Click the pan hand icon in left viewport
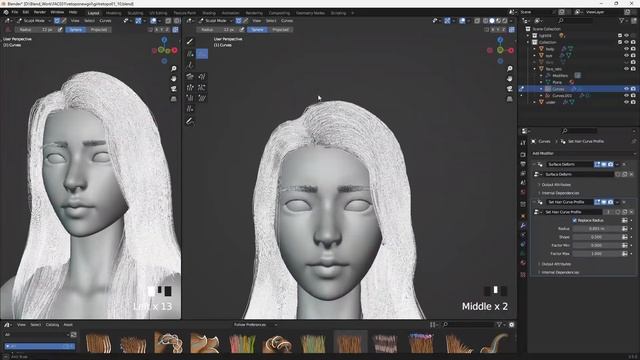 [173, 78]
